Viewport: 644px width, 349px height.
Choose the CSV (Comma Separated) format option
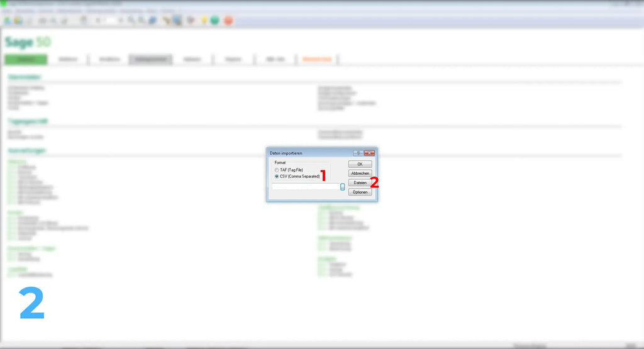[x=277, y=177]
